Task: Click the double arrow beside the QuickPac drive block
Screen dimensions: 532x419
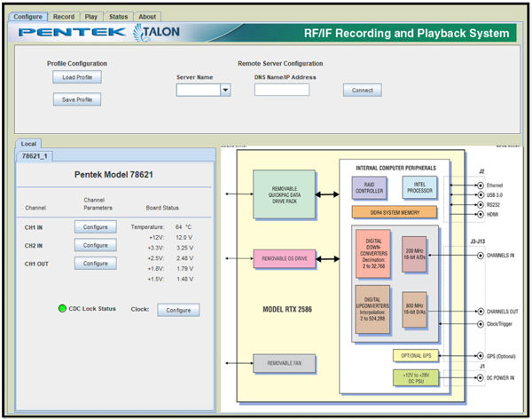Action: 327,194
